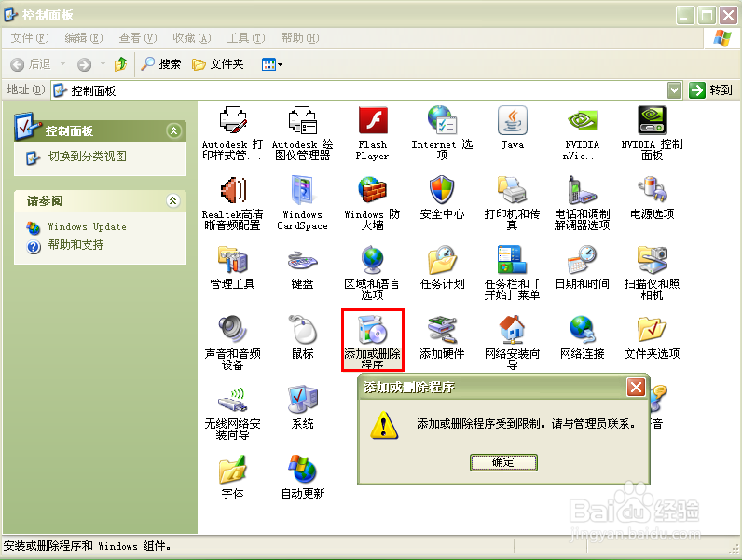Open Folder Options (文件夹选项)
Screen dimensions: 742x560
point(652,337)
